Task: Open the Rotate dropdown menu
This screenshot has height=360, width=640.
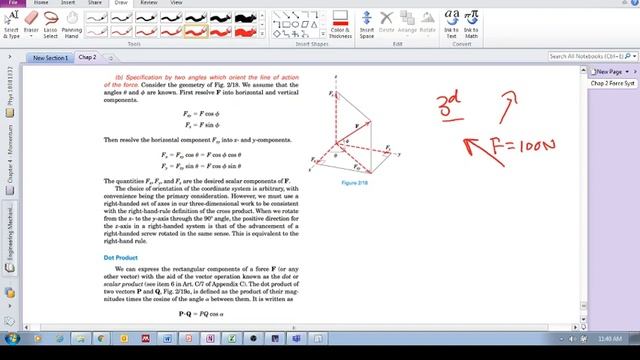Action: coord(427,37)
